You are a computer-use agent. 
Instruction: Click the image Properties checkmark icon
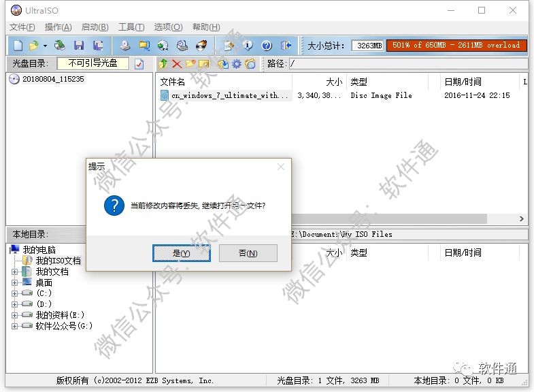coord(139,64)
